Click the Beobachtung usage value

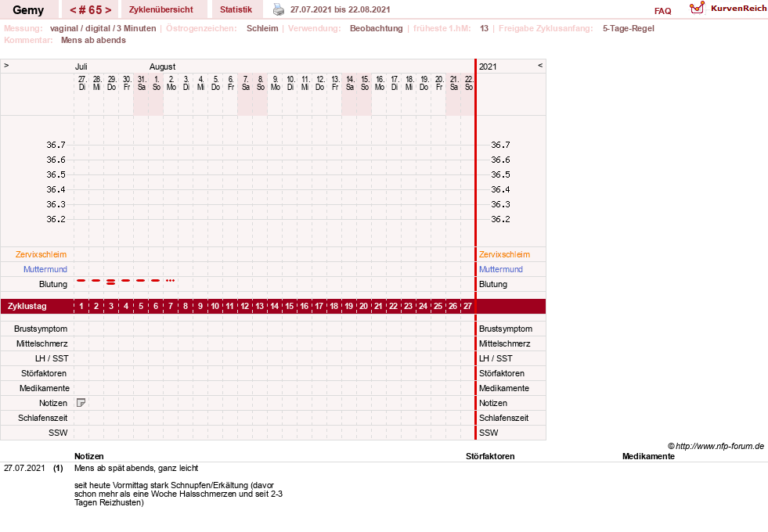coord(376,28)
